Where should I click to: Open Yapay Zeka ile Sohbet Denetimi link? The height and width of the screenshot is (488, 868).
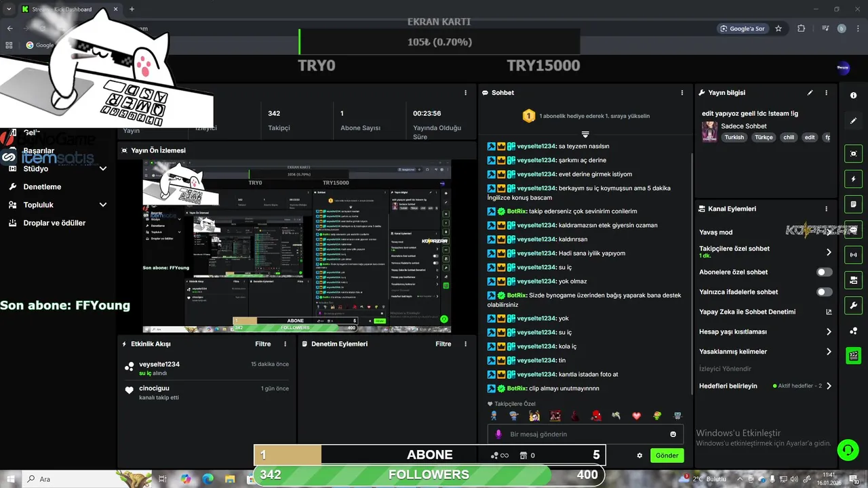[x=829, y=312]
